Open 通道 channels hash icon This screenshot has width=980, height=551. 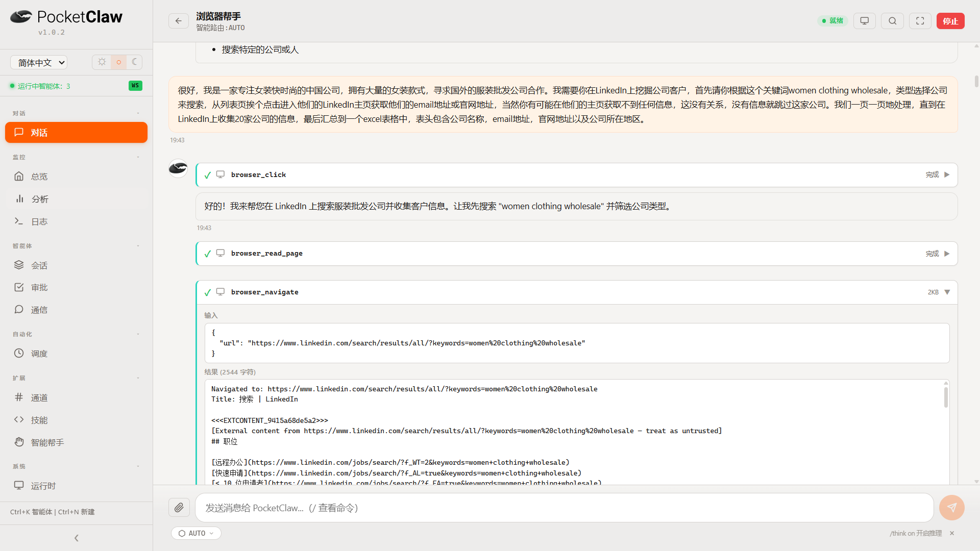tap(19, 397)
